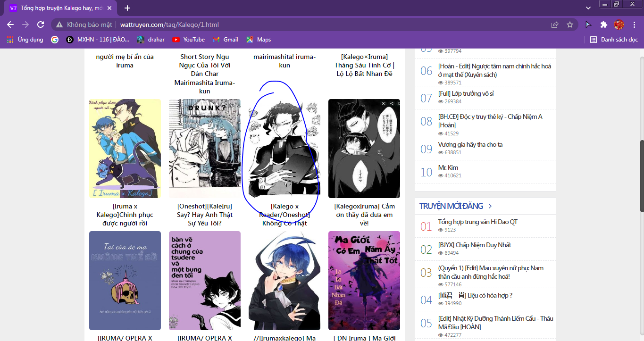
Task: Open the drahar bookmark
Action: pyautogui.click(x=151, y=40)
